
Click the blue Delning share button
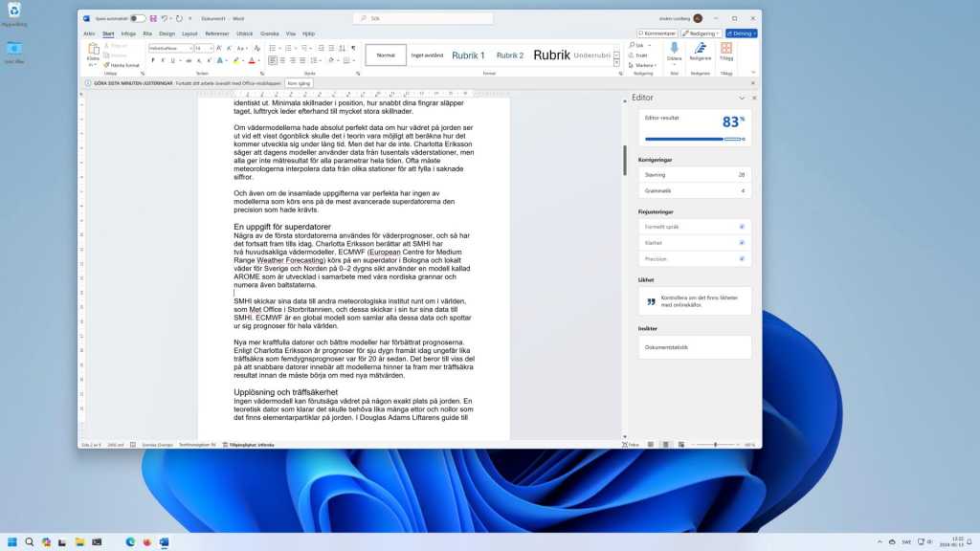pyautogui.click(x=742, y=33)
